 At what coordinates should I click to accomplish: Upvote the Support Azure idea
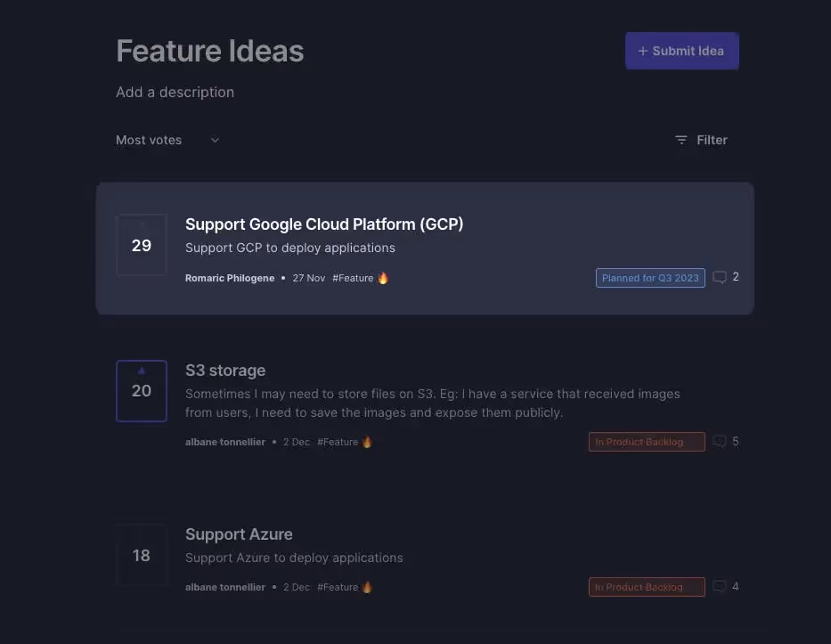141,555
